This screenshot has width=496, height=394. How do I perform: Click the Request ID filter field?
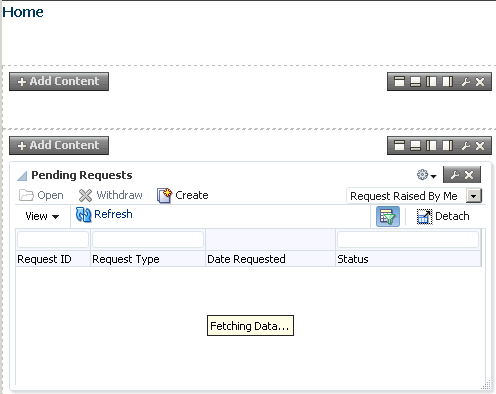(53, 240)
